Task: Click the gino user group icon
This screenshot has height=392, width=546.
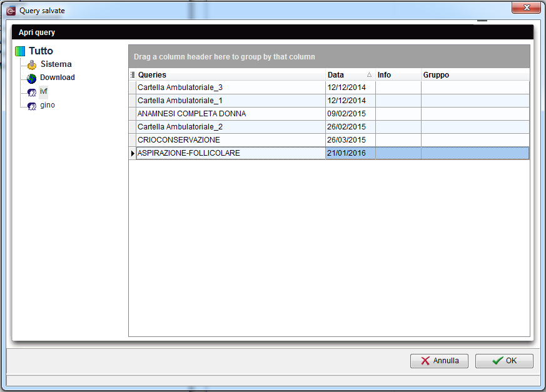Action: 32,106
